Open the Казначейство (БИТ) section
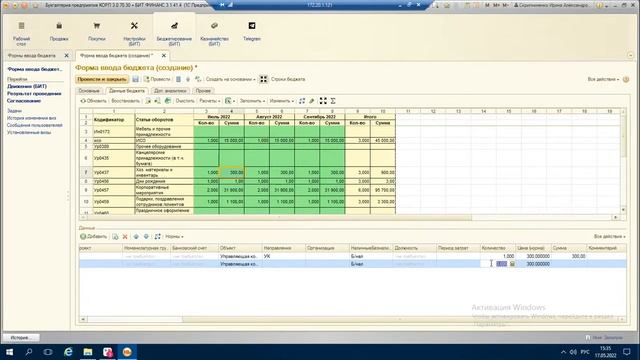 (x=214, y=33)
